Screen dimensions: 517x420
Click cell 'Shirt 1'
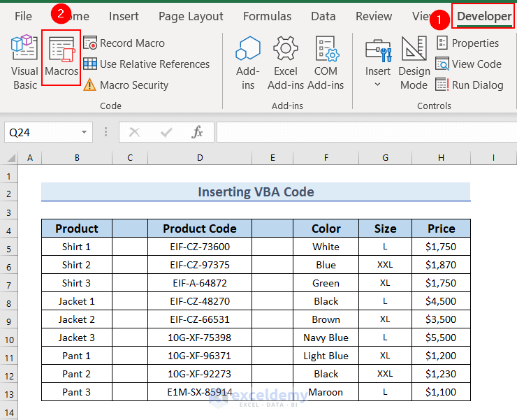point(77,247)
